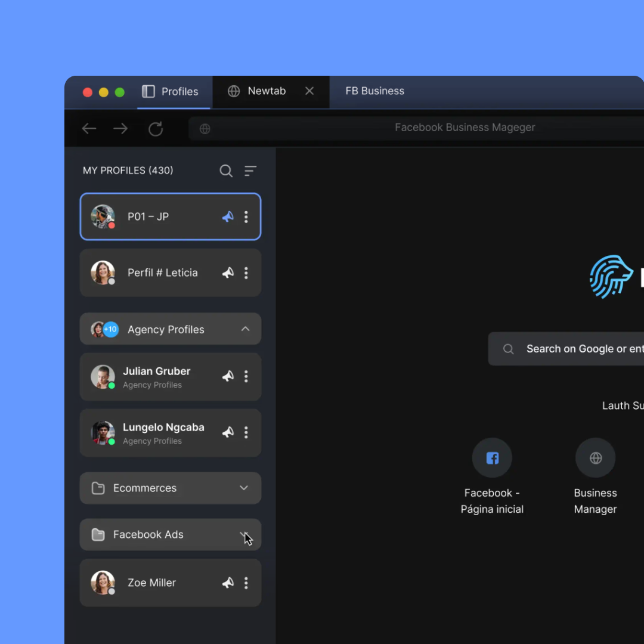Image resolution: width=644 pixels, height=644 pixels.
Task: Click the Search on Google input field
Action: tap(566, 349)
